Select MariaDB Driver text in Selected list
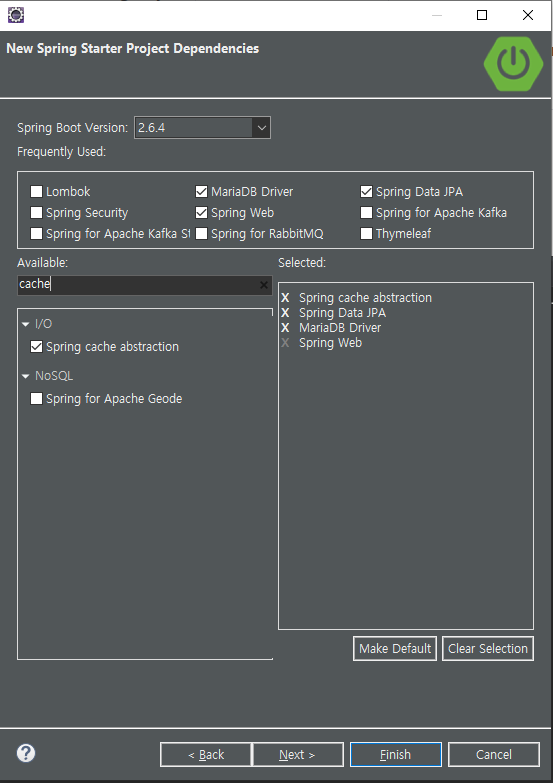 click(x=340, y=328)
